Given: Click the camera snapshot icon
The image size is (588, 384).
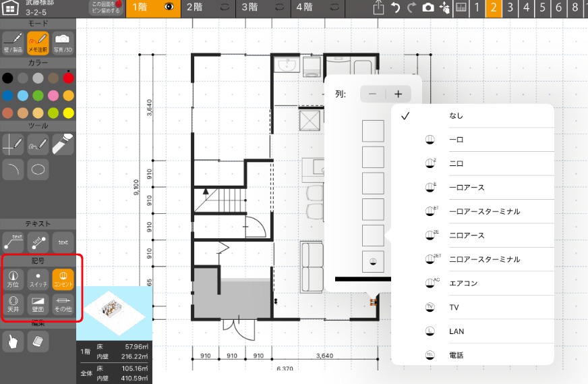Looking at the screenshot, I should click(428, 8).
